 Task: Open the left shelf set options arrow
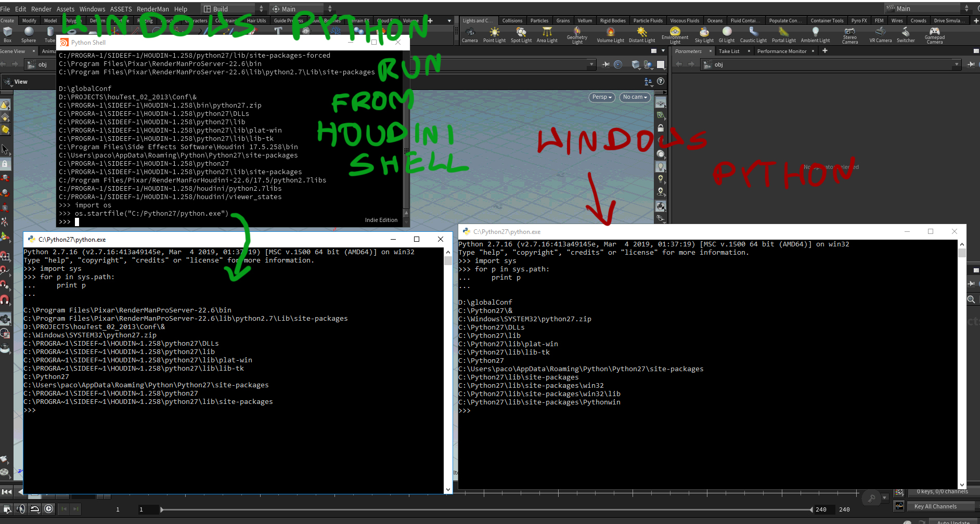point(449,21)
